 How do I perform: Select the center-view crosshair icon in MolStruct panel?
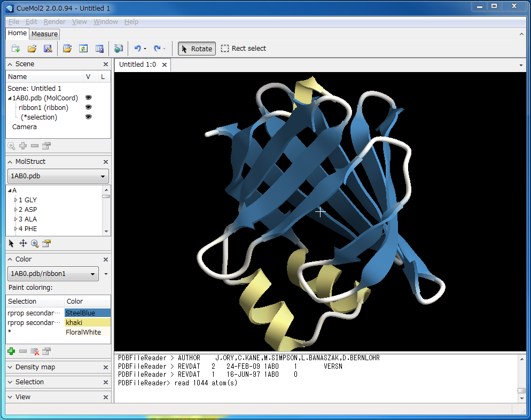point(24,243)
